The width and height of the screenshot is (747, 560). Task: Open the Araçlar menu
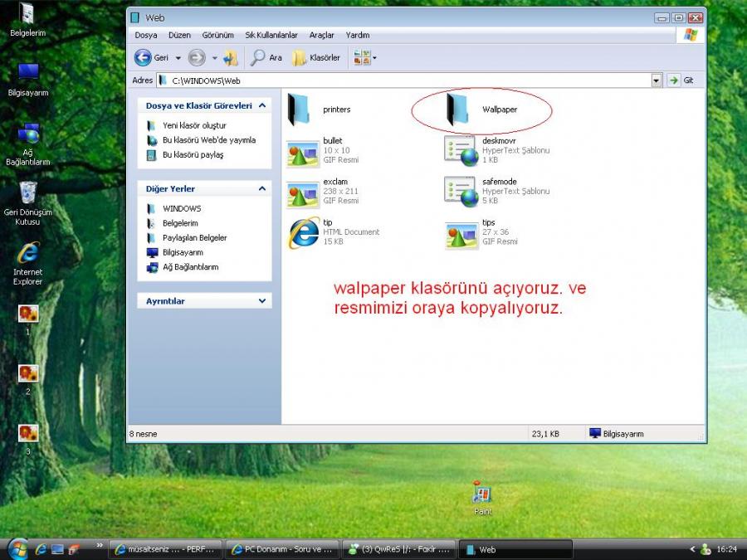(x=321, y=36)
